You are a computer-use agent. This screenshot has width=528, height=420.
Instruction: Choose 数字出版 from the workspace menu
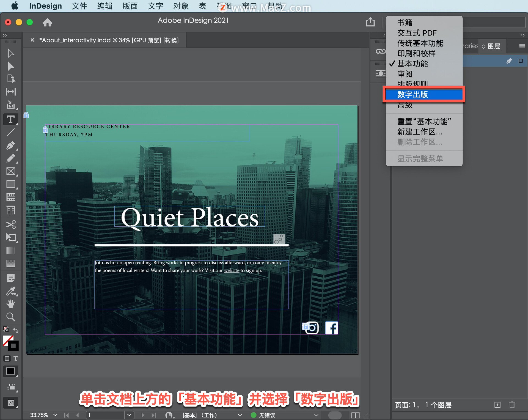[x=424, y=94]
